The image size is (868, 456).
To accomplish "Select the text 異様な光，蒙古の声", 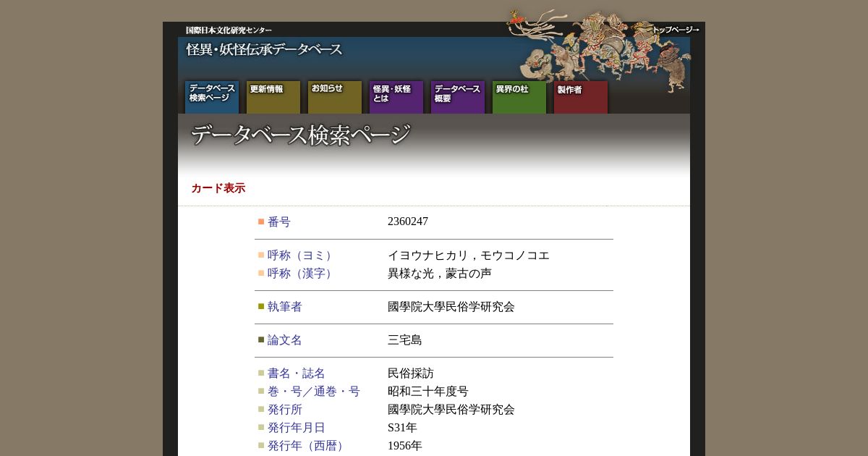I will pos(440,274).
